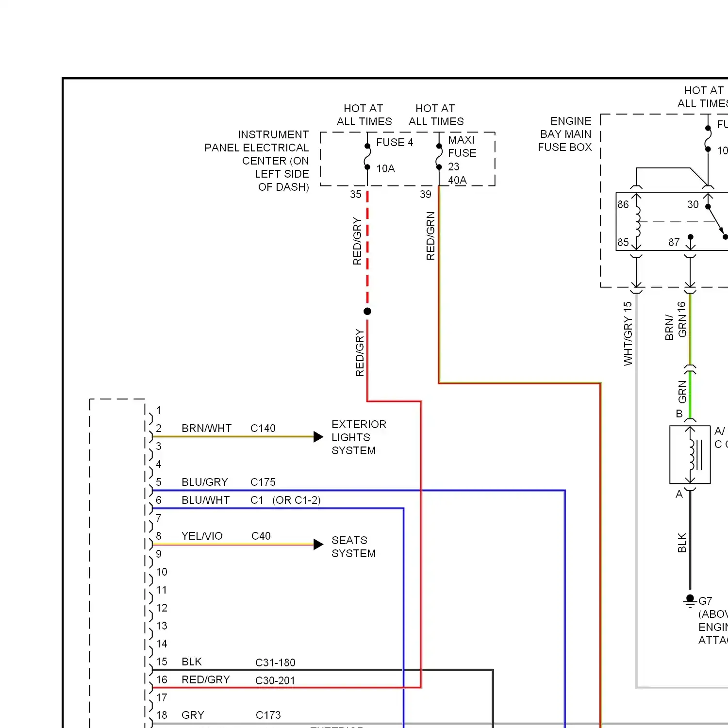
Task: Click the WHT/GRY 15 wire label
Action: click(628, 334)
